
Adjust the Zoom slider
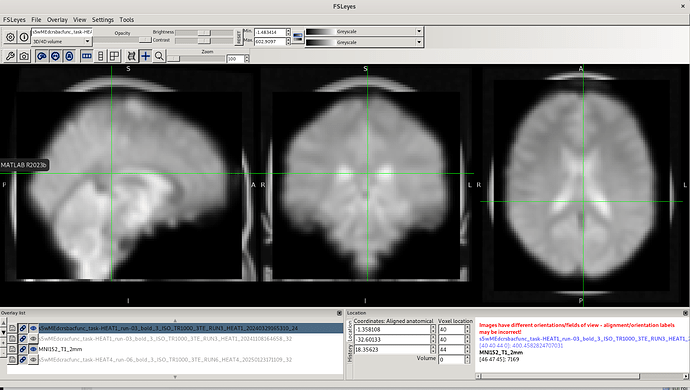point(196,59)
